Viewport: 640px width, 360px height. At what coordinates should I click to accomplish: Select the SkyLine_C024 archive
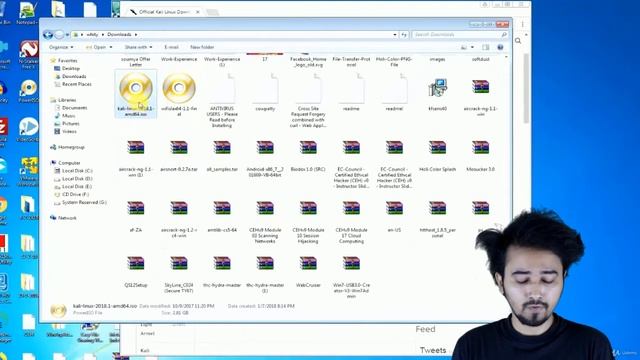click(179, 274)
